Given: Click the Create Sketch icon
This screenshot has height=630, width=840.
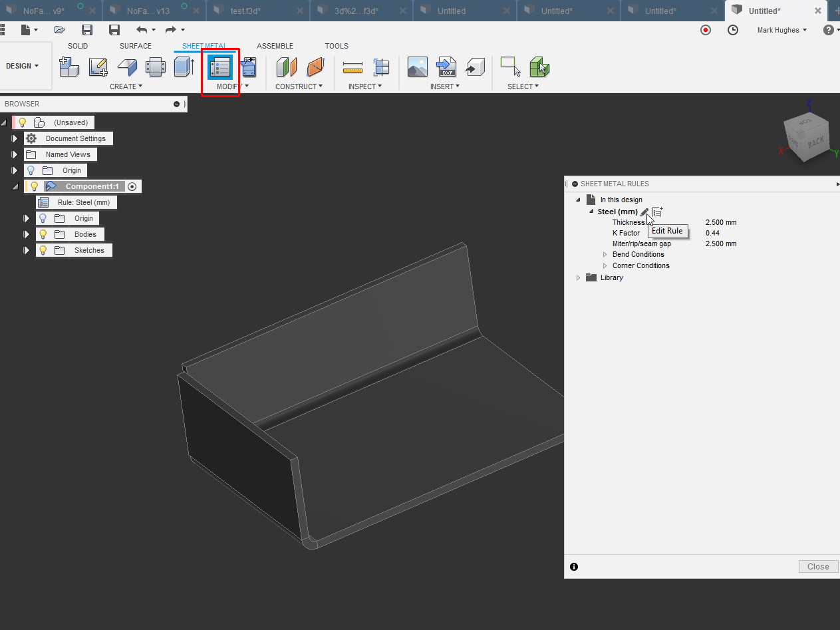Looking at the screenshot, I should (98, 67).
